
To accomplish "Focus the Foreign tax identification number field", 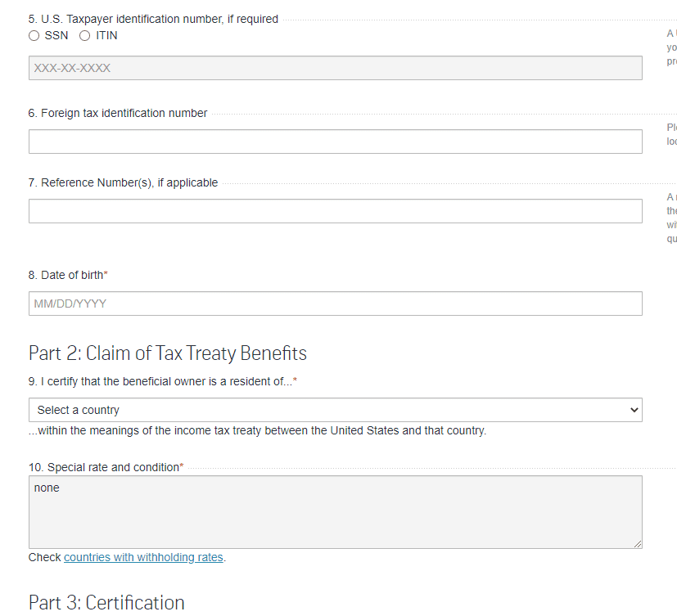I will [335, 142].
